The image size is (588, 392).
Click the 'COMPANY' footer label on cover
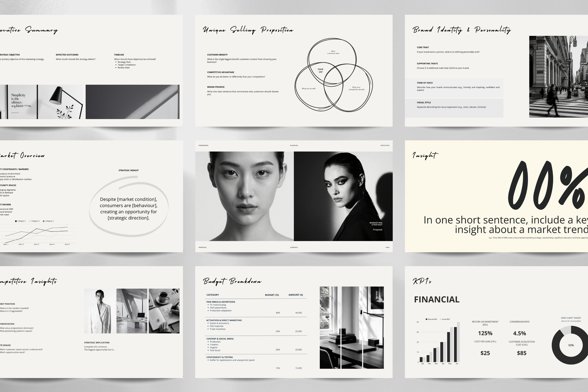tap(294, 248)
